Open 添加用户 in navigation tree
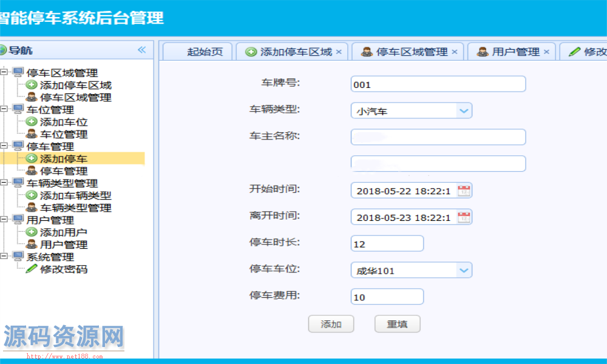This screenshot has width=607, height=364. pyautogui.click(x=64, y=232)
